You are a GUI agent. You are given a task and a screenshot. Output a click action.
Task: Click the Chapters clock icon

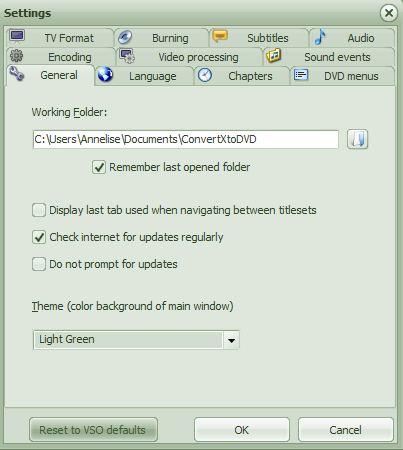205,75
